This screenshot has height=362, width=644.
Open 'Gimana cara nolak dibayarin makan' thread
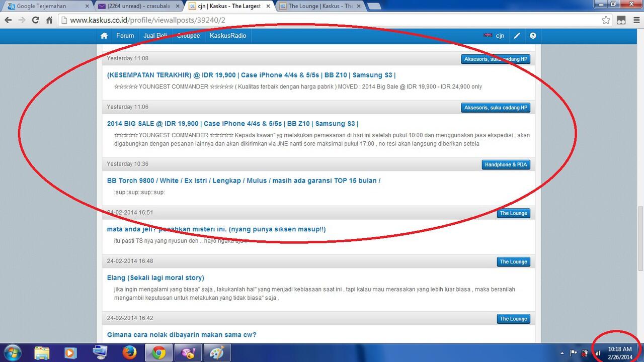click(182, 335)
